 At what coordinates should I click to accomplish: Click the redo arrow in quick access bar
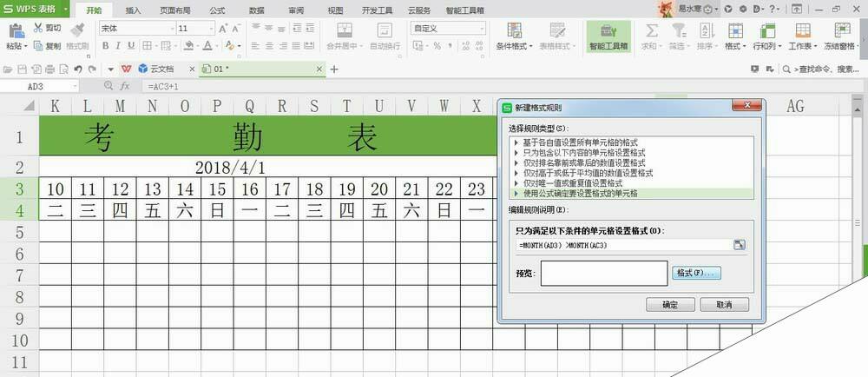tap(93, 69)
